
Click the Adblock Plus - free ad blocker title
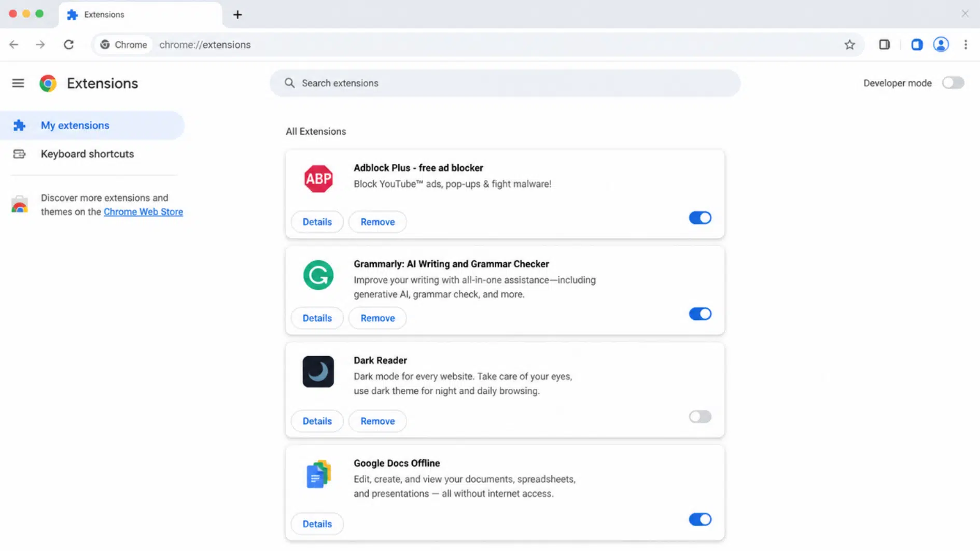[418, 167]
